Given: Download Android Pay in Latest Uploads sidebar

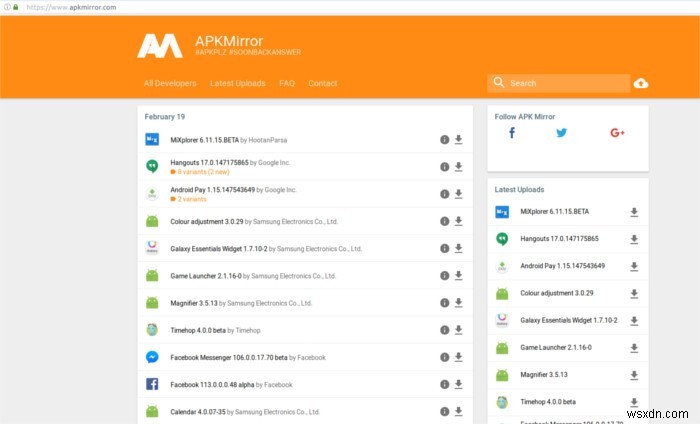Looking at the screenshot, I should point(634,267).
